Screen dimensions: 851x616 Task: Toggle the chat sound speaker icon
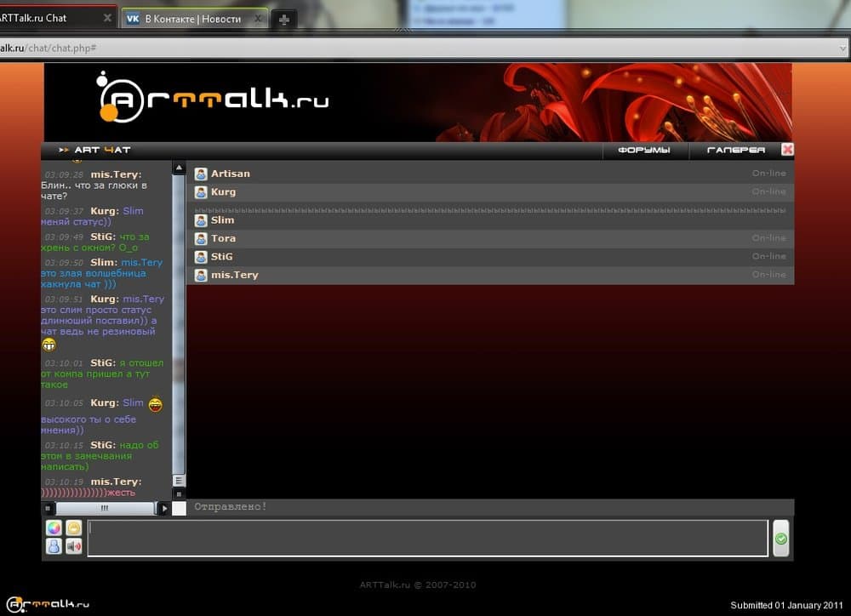[74, 546]
